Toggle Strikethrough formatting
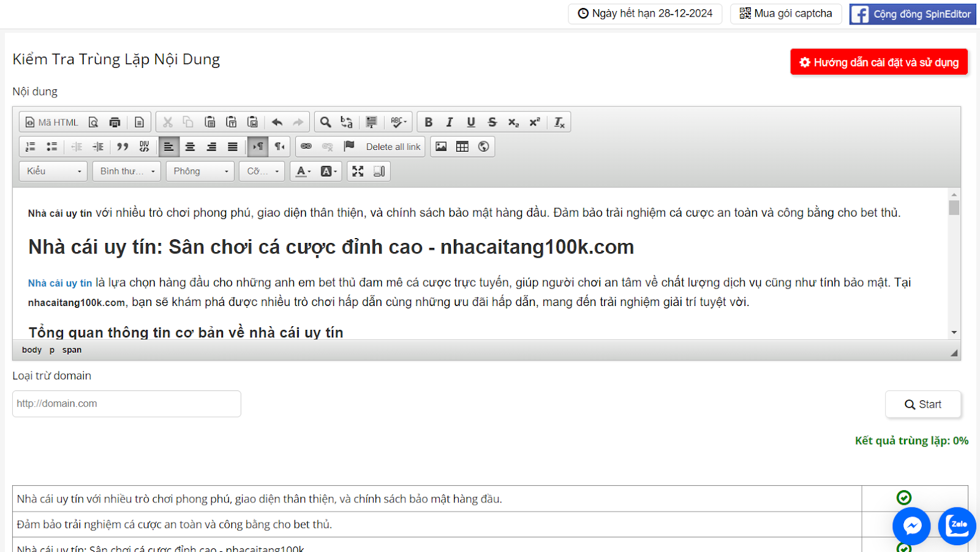Image resolution: width=980 pixels, height=552 pixels. 492,122
